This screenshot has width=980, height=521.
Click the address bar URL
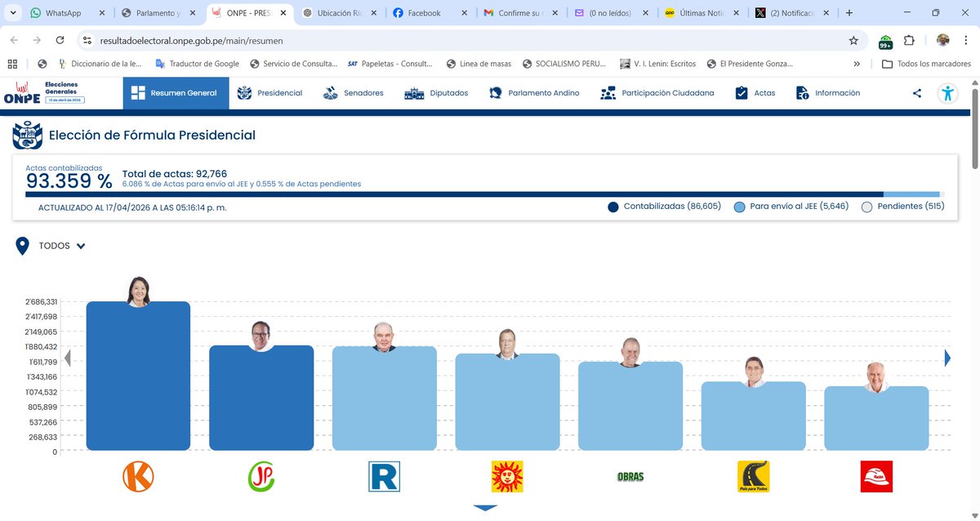[191, 40]
